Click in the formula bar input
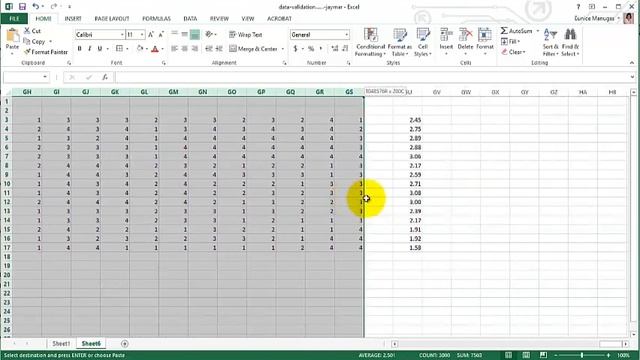Viewport: 640px width, 360px height. point(371,77)
